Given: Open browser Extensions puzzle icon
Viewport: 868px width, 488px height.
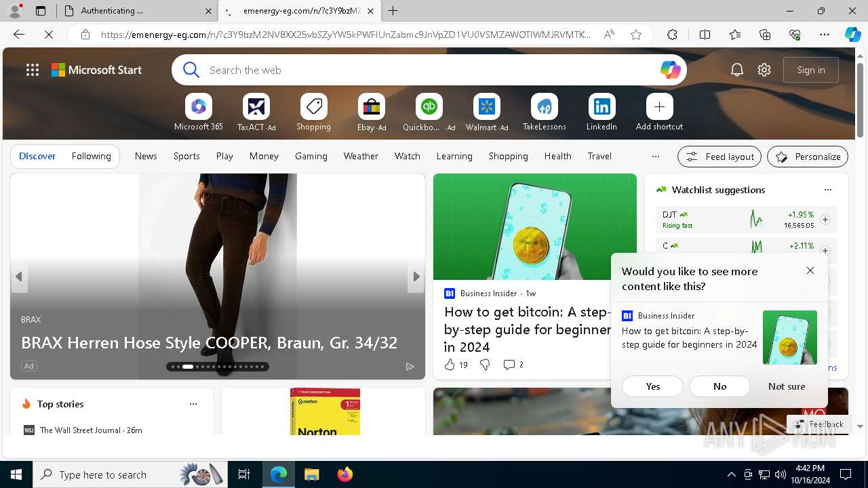Looking at the screenshot, I should [672, 35].
